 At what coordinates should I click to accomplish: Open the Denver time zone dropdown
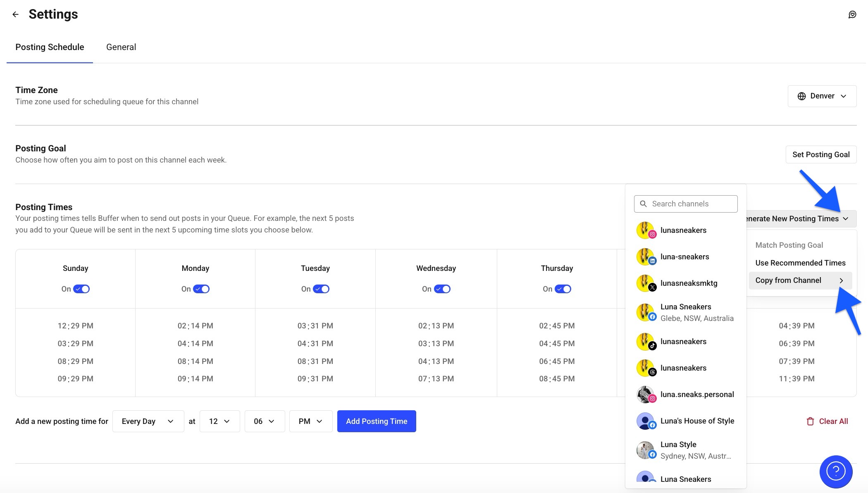[822, 96]
